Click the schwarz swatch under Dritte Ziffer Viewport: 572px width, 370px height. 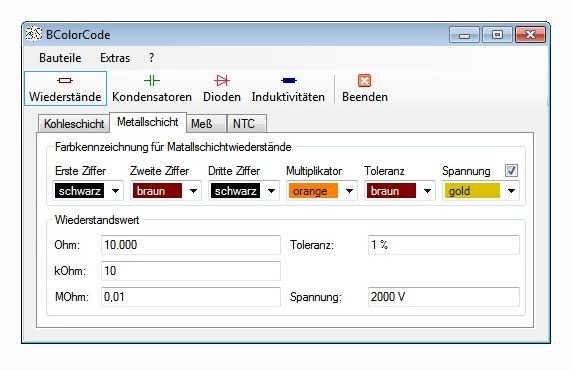click(x=235, y=191)
